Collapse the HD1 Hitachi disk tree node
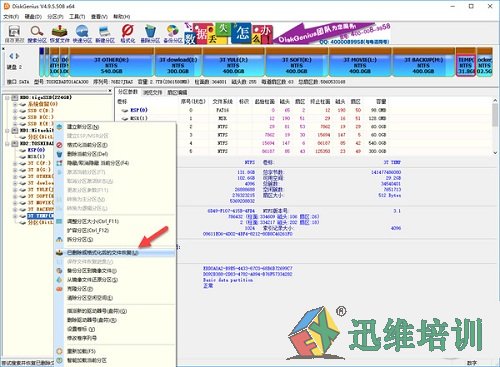This screenshot has width=500, height=367. coord(7,131)
